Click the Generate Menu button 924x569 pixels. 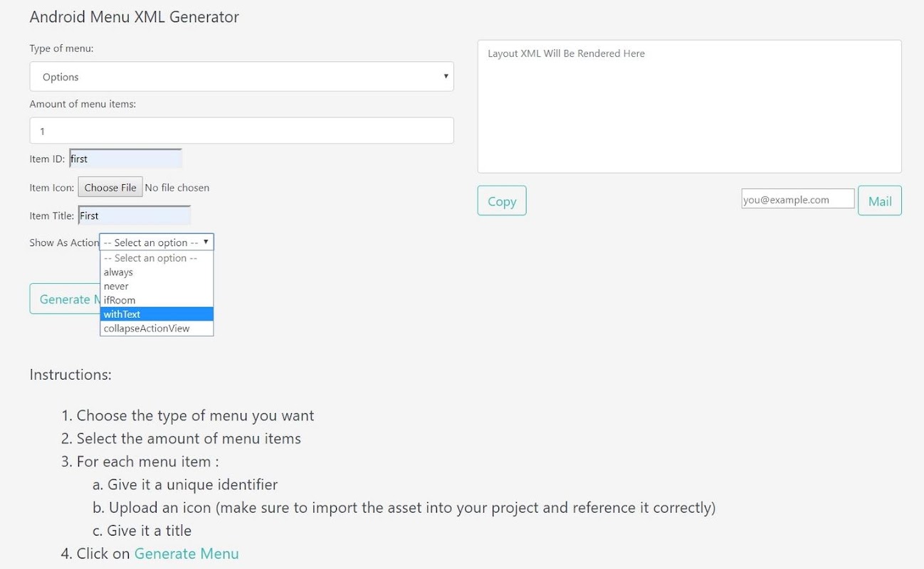tap(65, 299)
